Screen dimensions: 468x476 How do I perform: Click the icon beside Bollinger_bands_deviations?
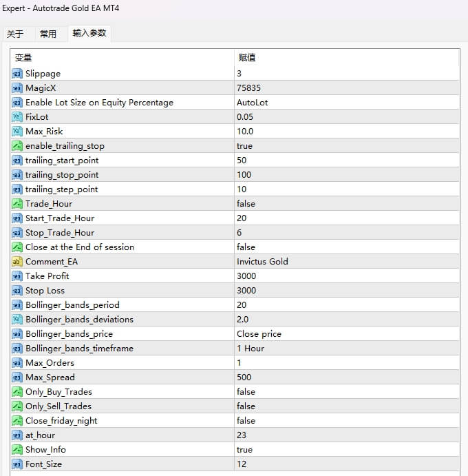(x=17, y=320)
